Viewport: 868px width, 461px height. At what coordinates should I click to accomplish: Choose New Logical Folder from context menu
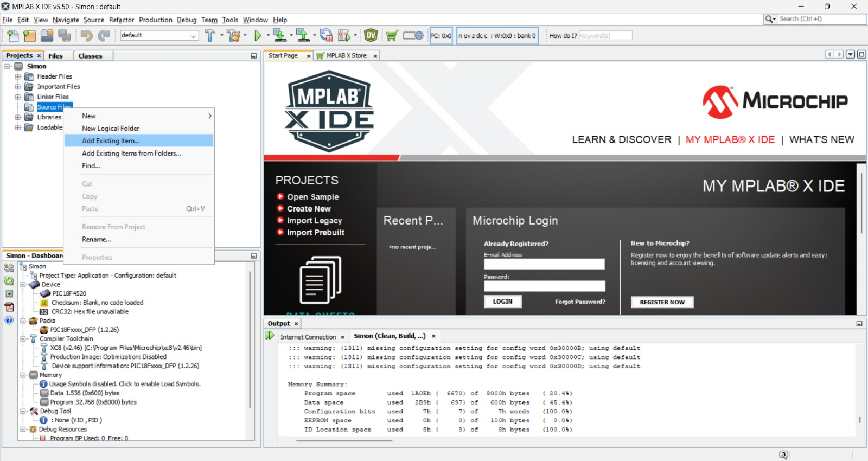point(138,129)
